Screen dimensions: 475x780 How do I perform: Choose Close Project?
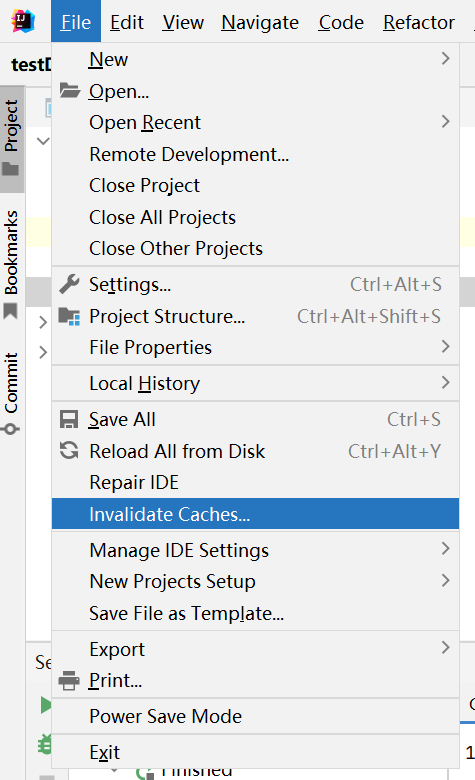[x=255, y=186]
